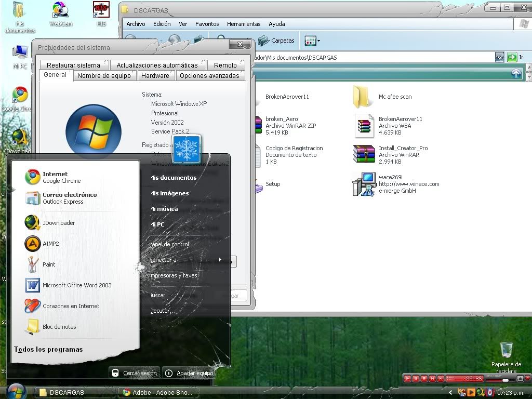Open the Favoritos menu in Explorer

[207, 24]
